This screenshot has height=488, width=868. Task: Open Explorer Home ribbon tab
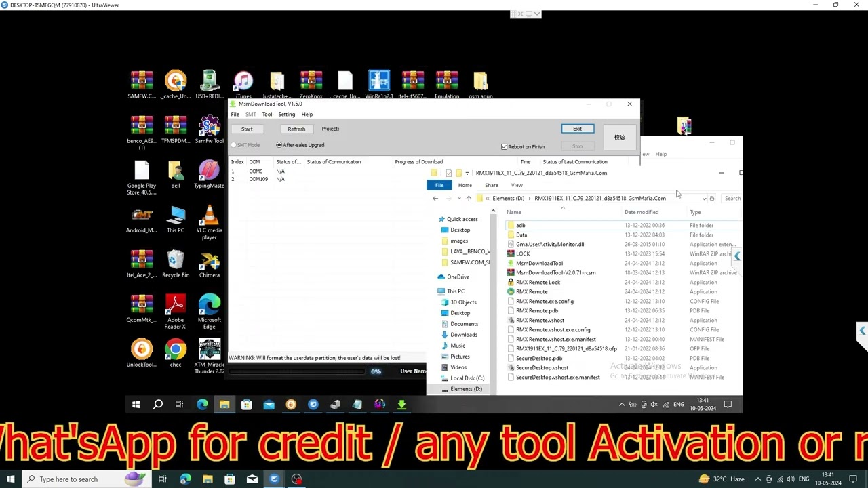tap(465, 185)
